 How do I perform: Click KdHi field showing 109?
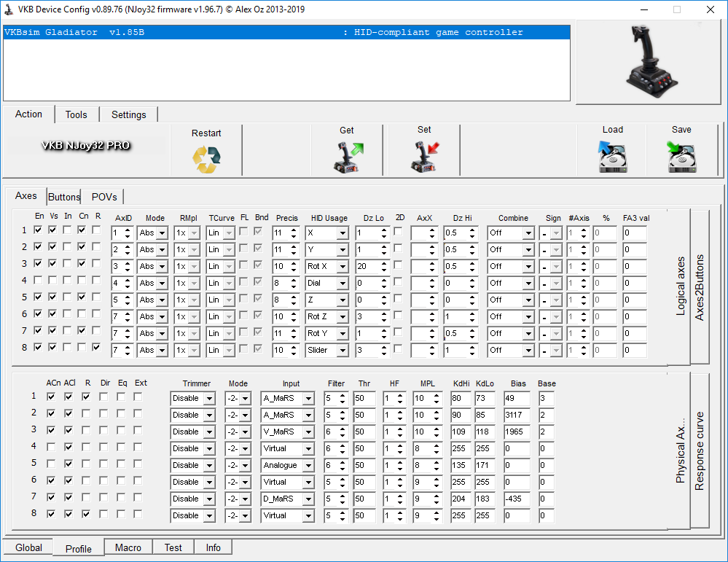point(461,432)
